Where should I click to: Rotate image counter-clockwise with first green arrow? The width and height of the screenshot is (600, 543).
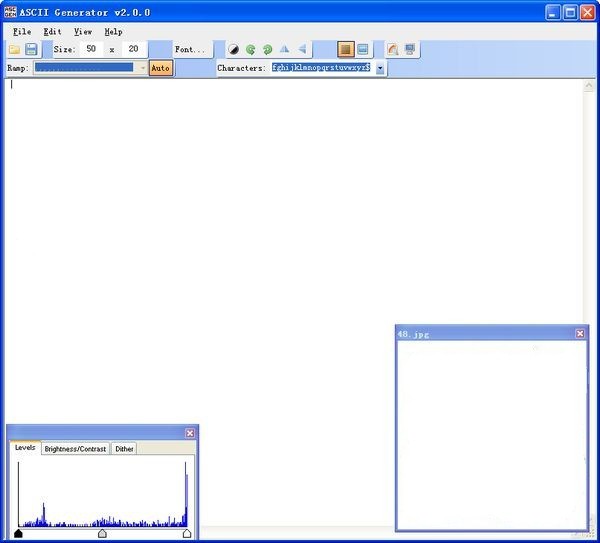point(251,49)
